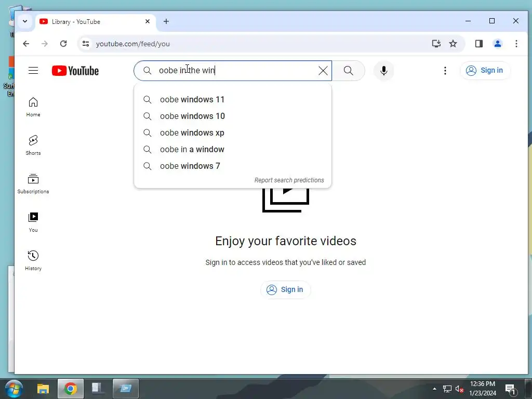Open the YouTube hamburger guide menu

(33, 71)
